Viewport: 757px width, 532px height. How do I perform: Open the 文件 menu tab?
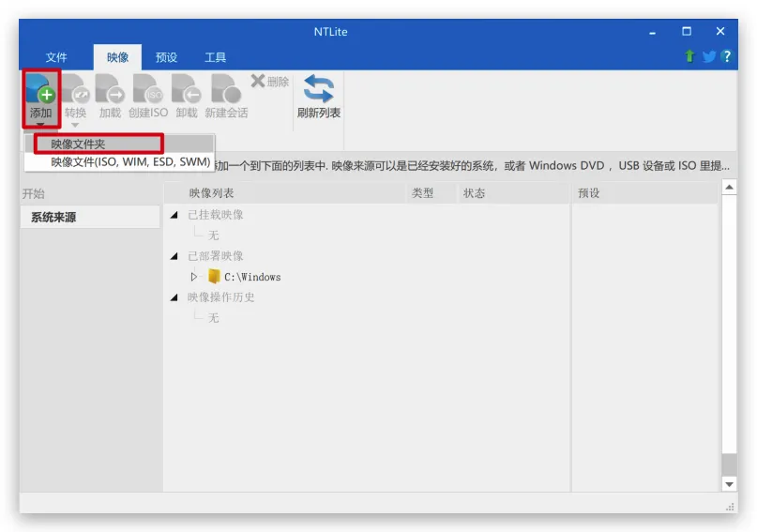pyautogui.click(x=56, y=57)
